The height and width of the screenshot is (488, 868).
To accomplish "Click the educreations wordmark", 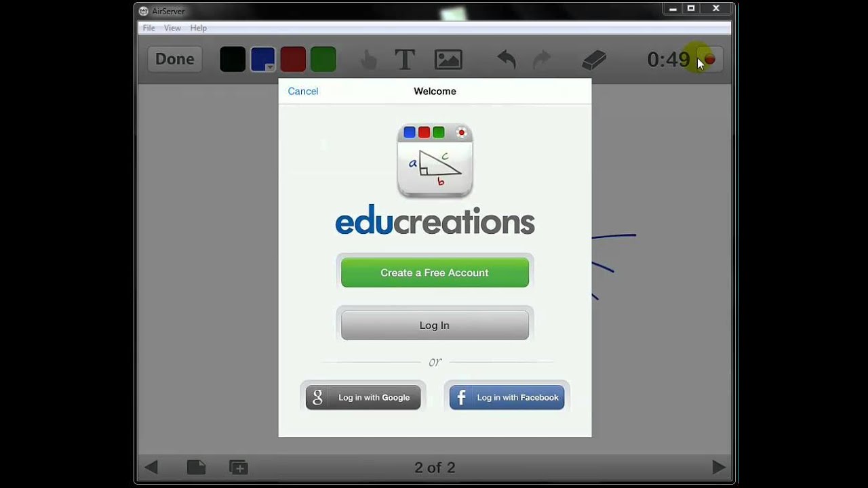I will (x=435, y=221).
